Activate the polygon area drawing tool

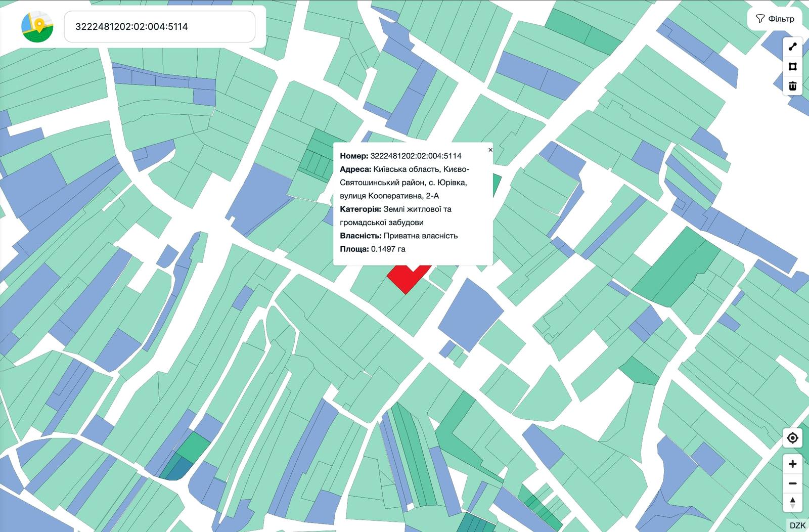tap(792, 67)
